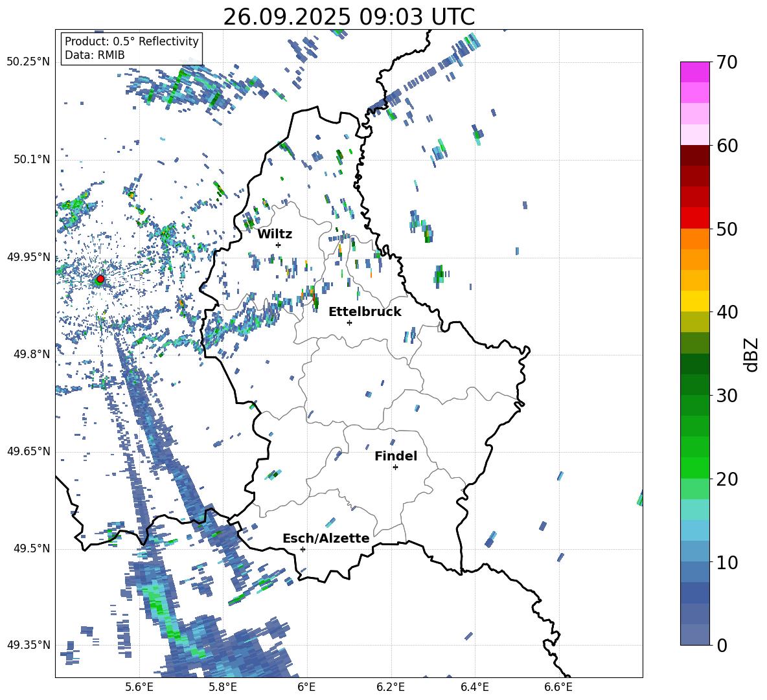
Task: Click the Ettelbruck station cross marker
Action: (x=349, y=322)
